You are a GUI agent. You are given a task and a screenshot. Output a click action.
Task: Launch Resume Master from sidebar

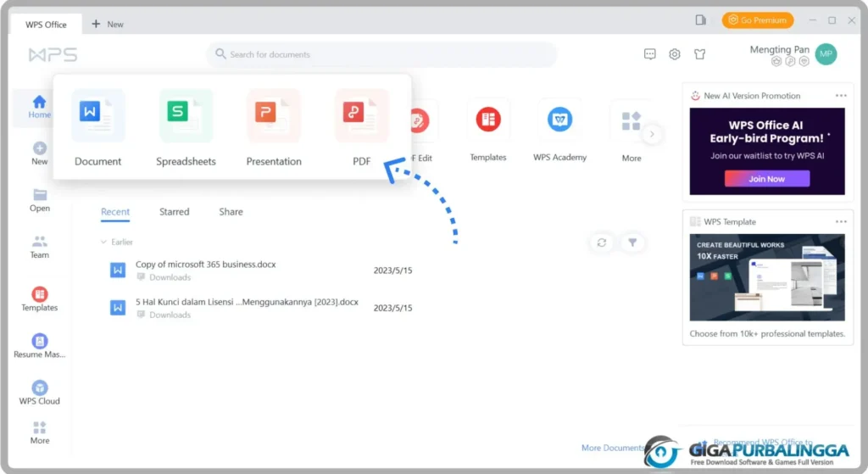click(x=39, y=346)
